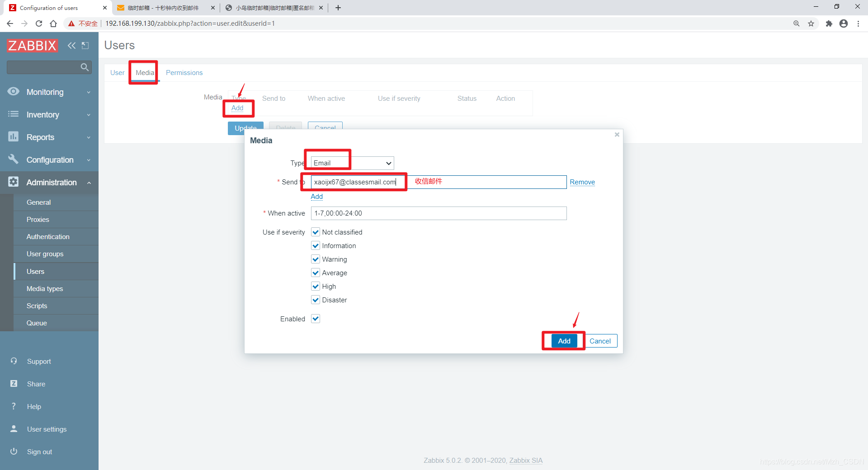Click the Configuration wrench icon
868x470 pixels.
[14, 159]
